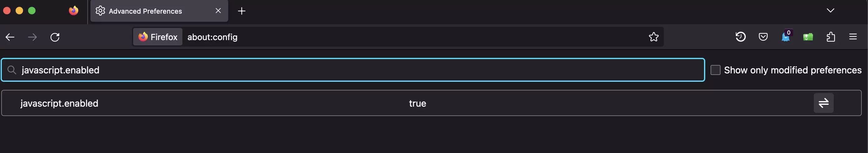Expand the list all tabs chevron
Viewport: 868px width, 153px height.
pyautogui.click(x=830, y=11)
